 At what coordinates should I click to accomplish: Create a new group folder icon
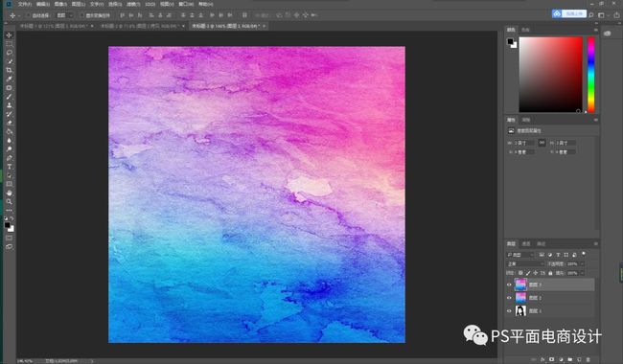click(569, 359)
